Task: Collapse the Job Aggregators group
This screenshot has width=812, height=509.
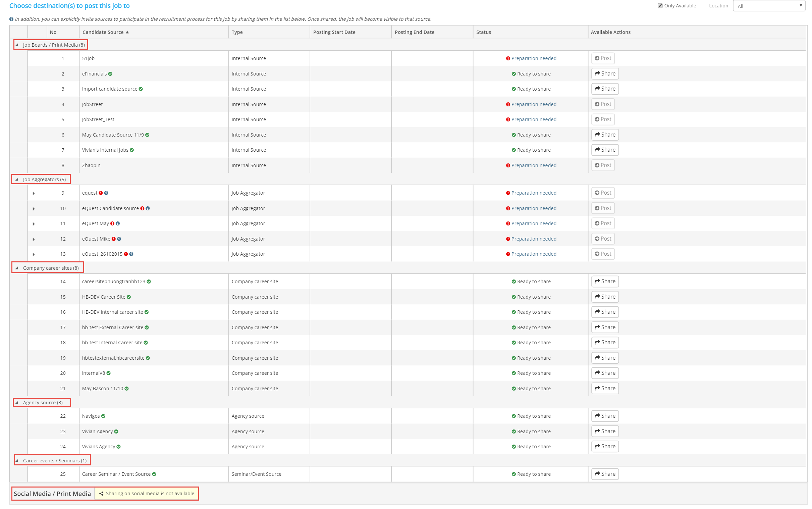Action: [x=17, y=180]
